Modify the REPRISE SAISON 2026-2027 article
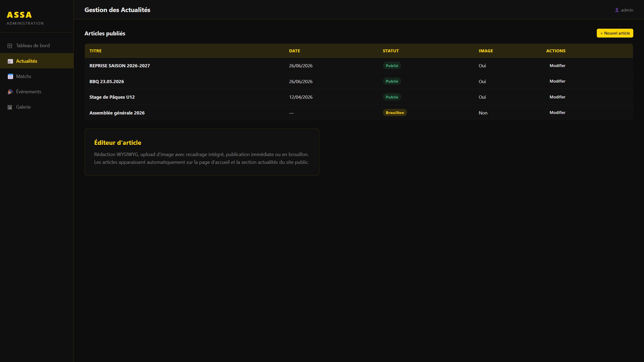Viewport: 644px width, 362px height. [x=557, y=66]
